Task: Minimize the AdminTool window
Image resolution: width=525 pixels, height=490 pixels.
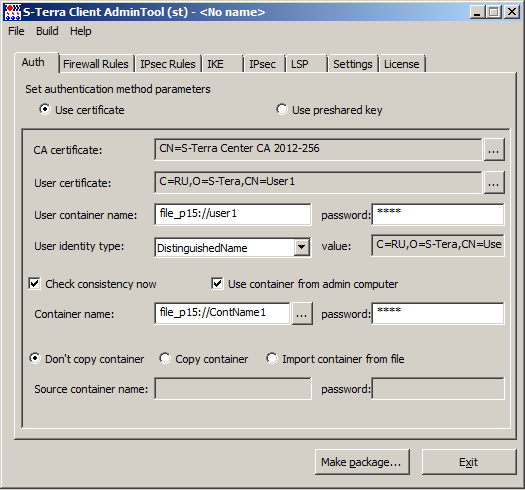Action: coord(477,12)
